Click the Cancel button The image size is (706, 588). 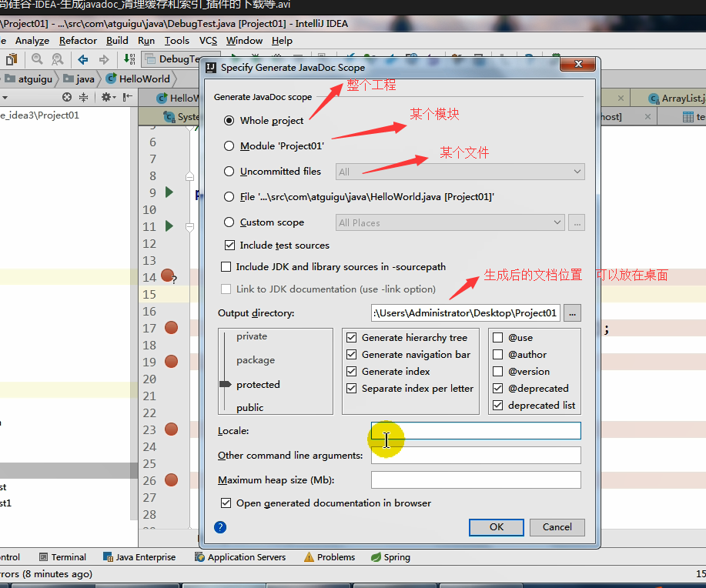[x=557, y=527]
